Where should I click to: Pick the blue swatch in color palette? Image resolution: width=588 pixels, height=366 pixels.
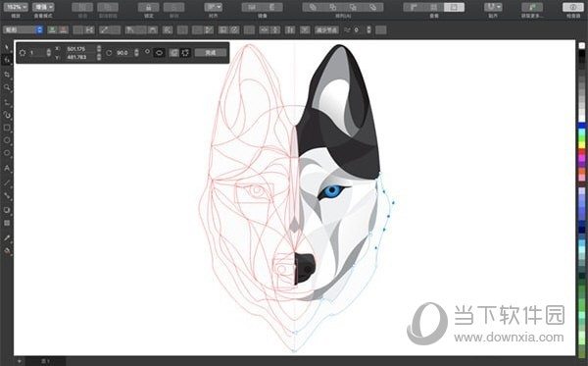click(581, 125)
